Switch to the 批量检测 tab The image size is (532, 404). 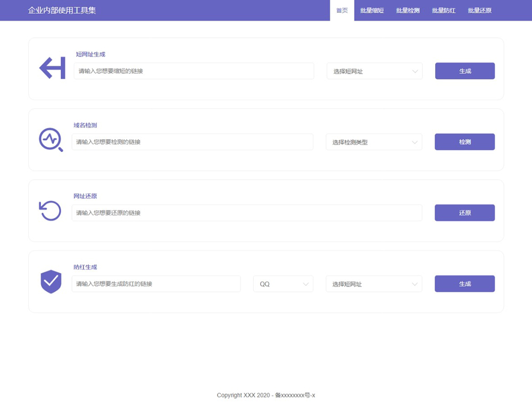[409, 11]
